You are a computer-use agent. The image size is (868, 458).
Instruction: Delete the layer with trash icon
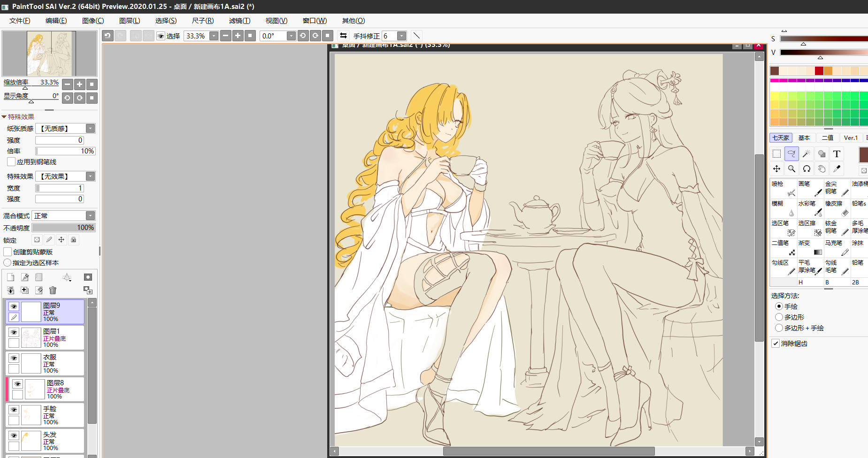(x=53, y=290)
